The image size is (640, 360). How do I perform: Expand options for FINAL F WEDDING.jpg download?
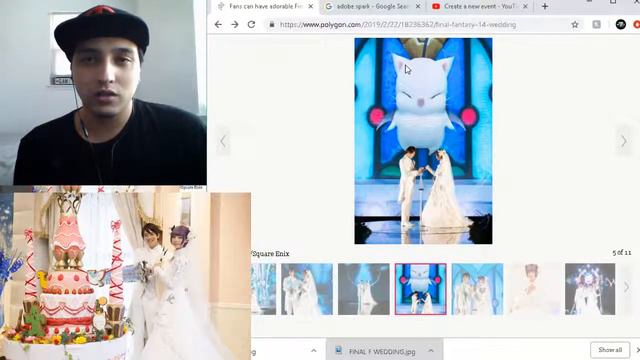pyautogui.click(x=431, y=351)
